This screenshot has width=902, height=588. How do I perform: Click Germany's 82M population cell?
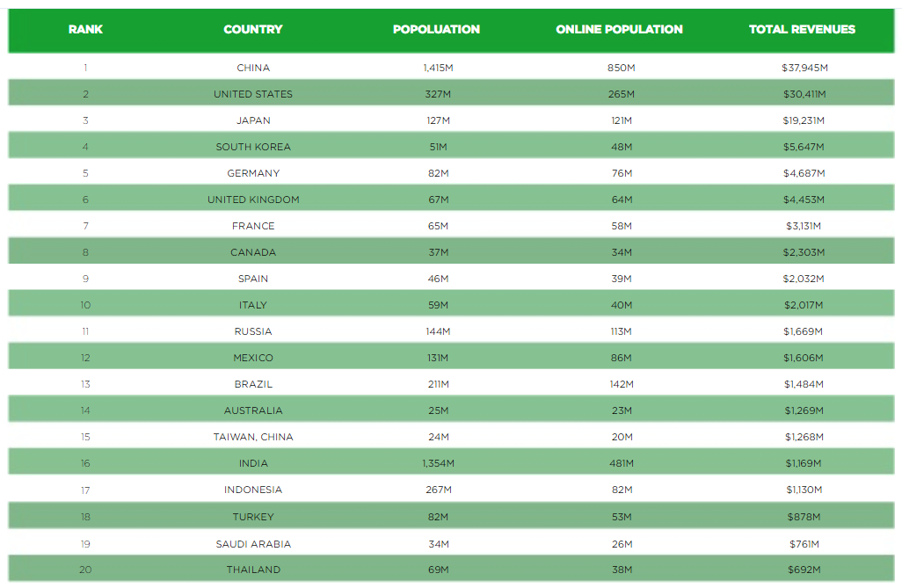click(439, 174)
